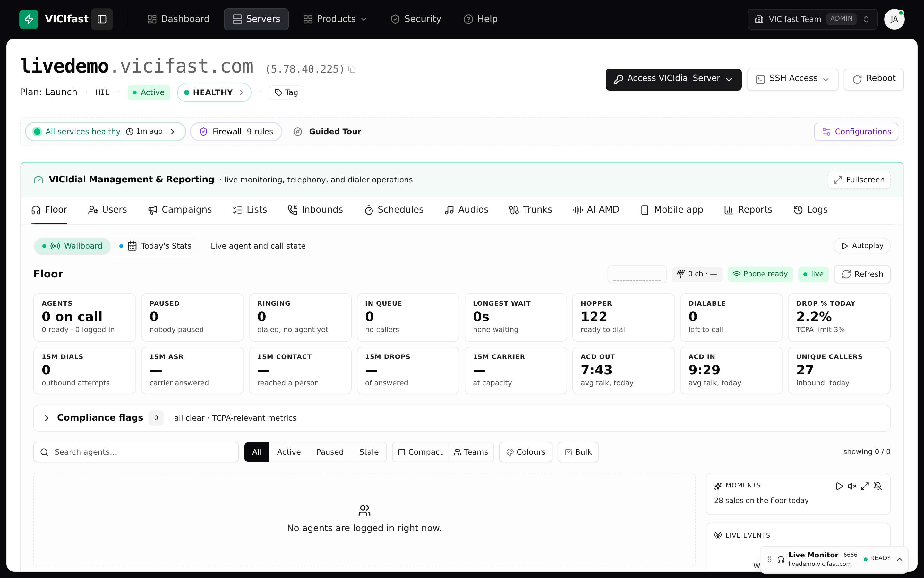
Task: Click Search agents field
Action: tap(136, 452)
